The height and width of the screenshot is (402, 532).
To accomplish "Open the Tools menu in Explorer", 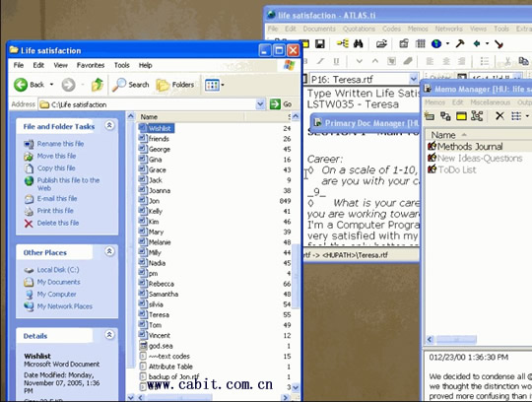I will [121, 65].
